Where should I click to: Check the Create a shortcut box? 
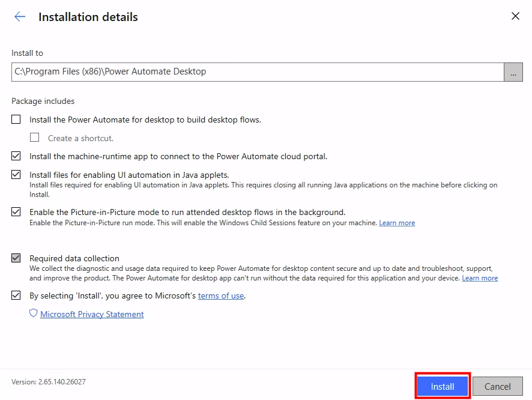35,138
